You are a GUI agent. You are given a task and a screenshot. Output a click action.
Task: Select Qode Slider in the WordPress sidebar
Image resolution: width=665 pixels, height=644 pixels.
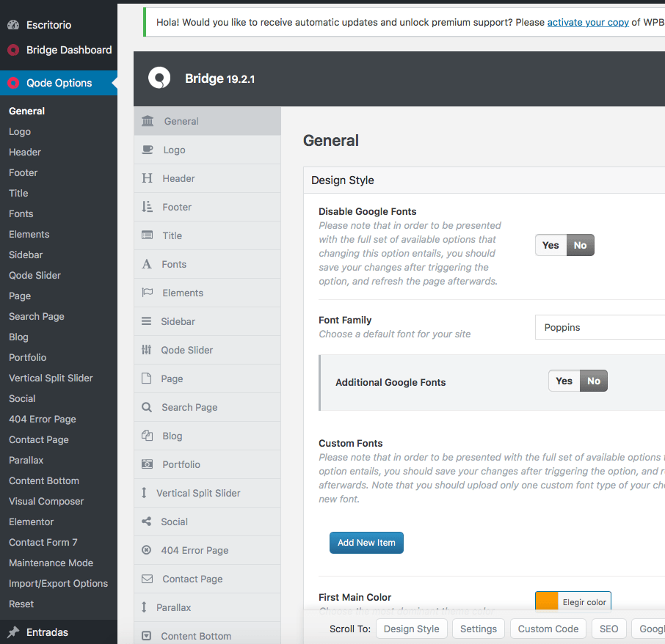pyautogui.click(x=34, y=275)
